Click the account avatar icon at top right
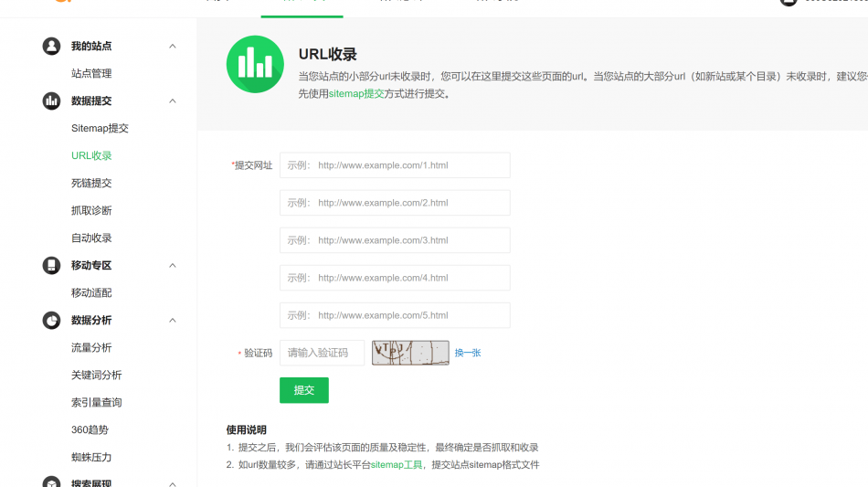The image size is (868, 487). [789, 2]
